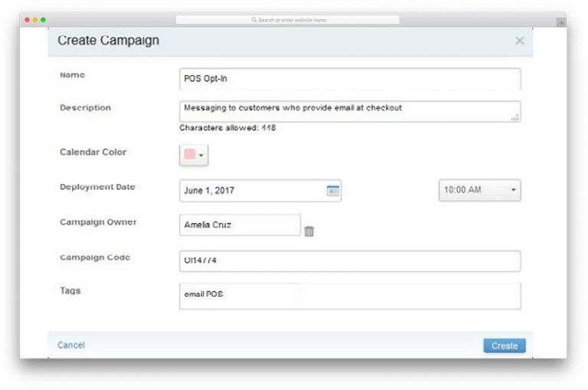Focus the Campaign Code input
Screen dimensions: 588x390
tap(349, 261)
